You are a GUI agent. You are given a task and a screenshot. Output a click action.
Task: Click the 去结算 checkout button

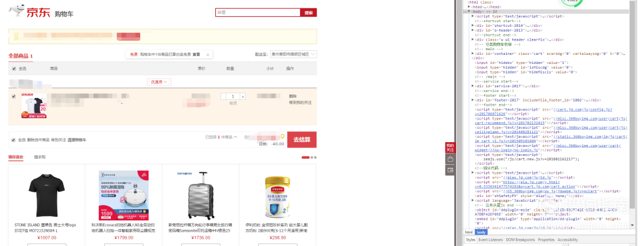pyautogui.click(x=302, y=140)
